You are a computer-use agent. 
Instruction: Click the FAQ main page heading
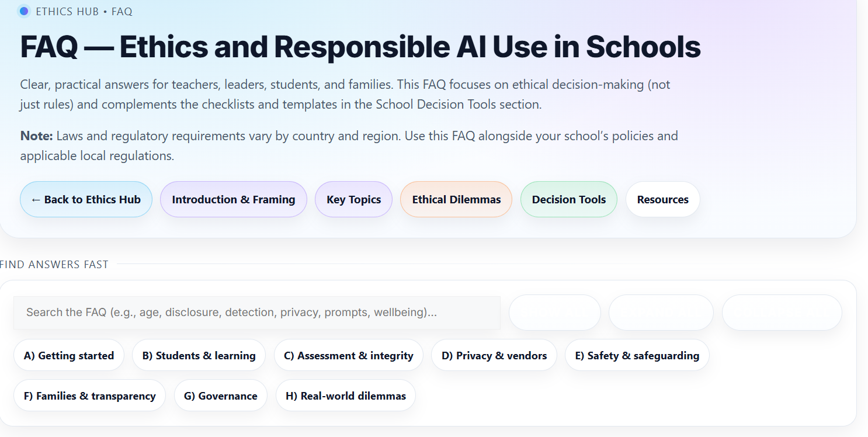pos(360,47)
